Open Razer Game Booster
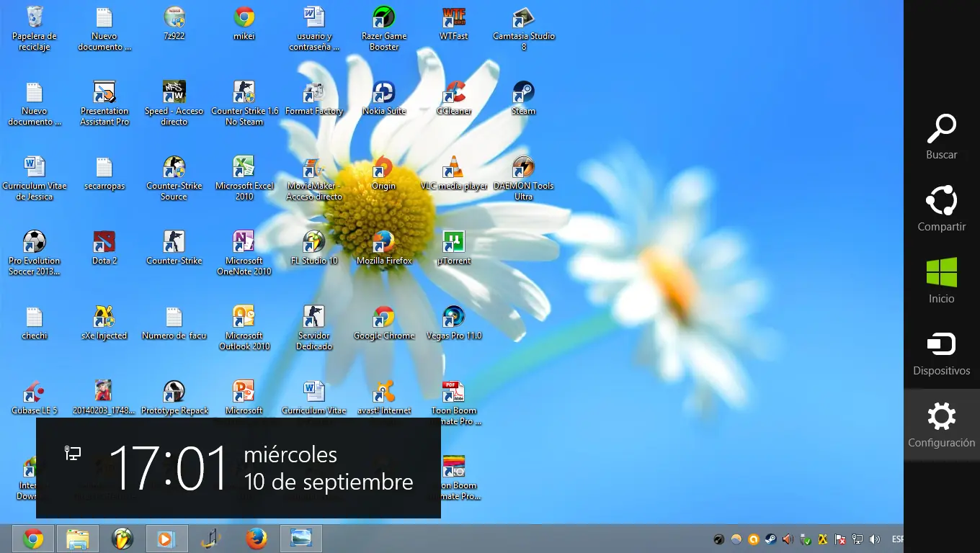This screenshot has width=980, height=553. [x=384, y=18]
